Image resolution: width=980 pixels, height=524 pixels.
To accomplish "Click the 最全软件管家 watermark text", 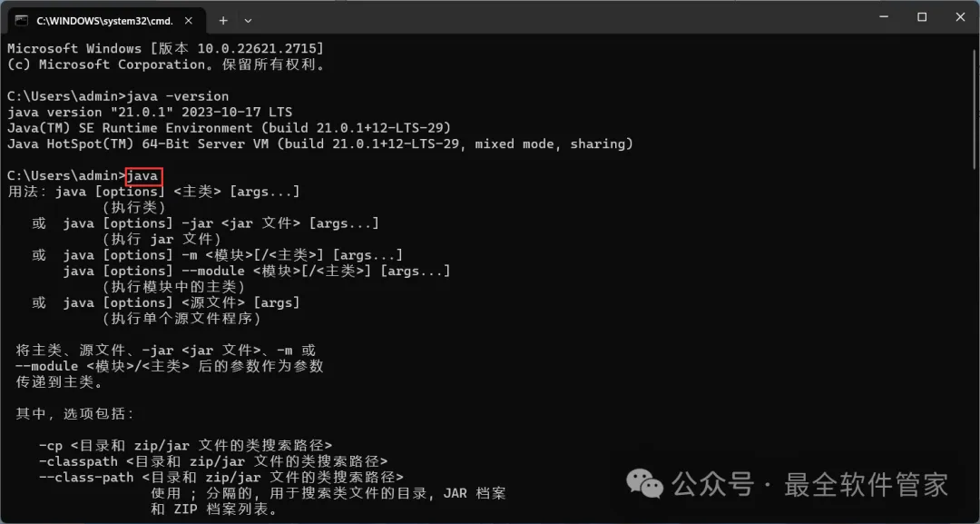I will pyautogui.click(x=867, y=484).
